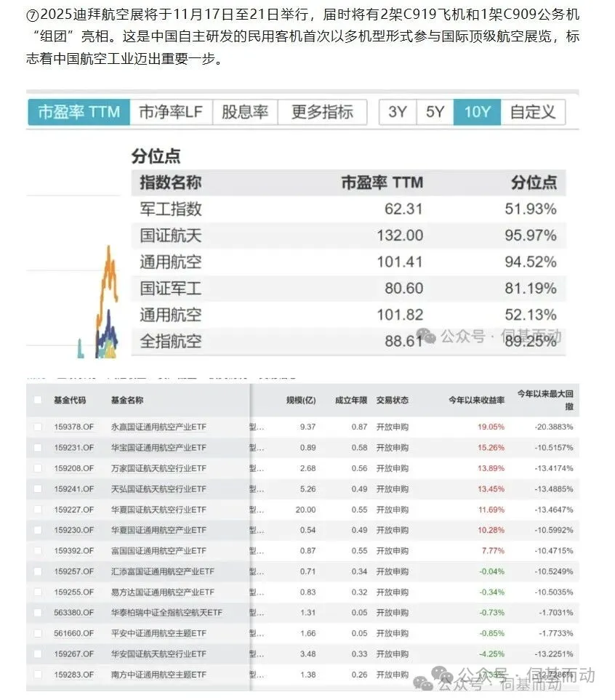Open the 股息率 tab
Screen dimensions: 615x700
[x=245, y=112]
